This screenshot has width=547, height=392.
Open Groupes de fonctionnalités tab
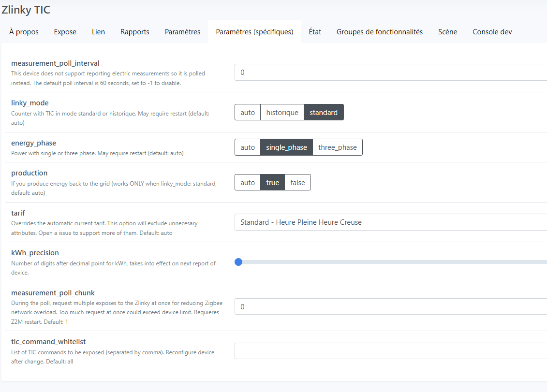click(380, 32)
